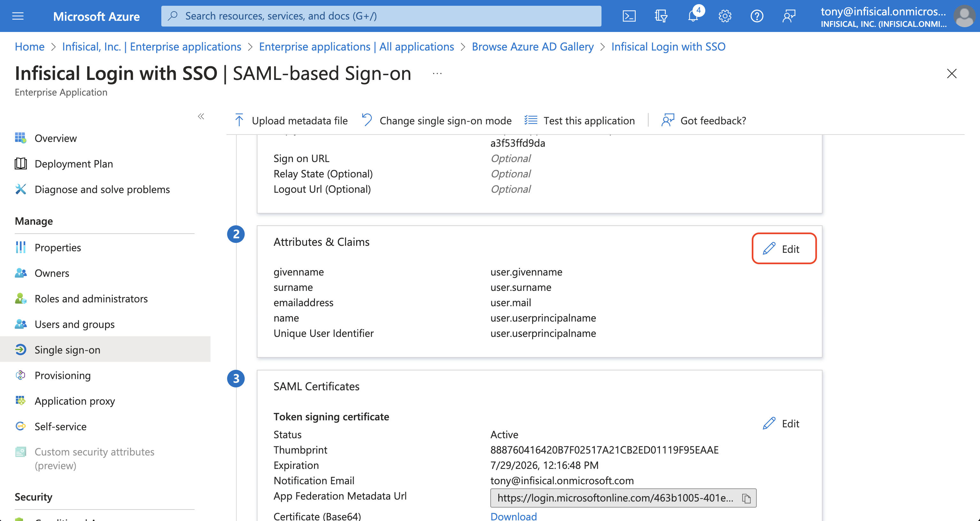
Task: Select Unique User Identifier claim name
Action: click(323, 333)
